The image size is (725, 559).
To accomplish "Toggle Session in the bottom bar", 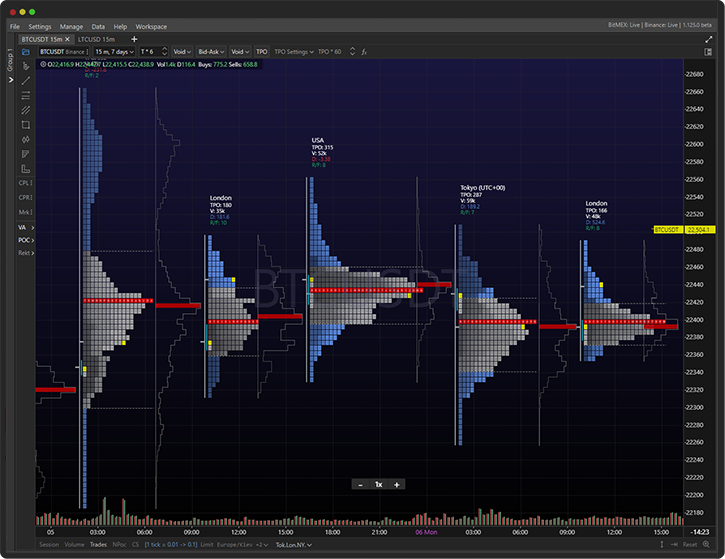I will click(x=49, y=544).
